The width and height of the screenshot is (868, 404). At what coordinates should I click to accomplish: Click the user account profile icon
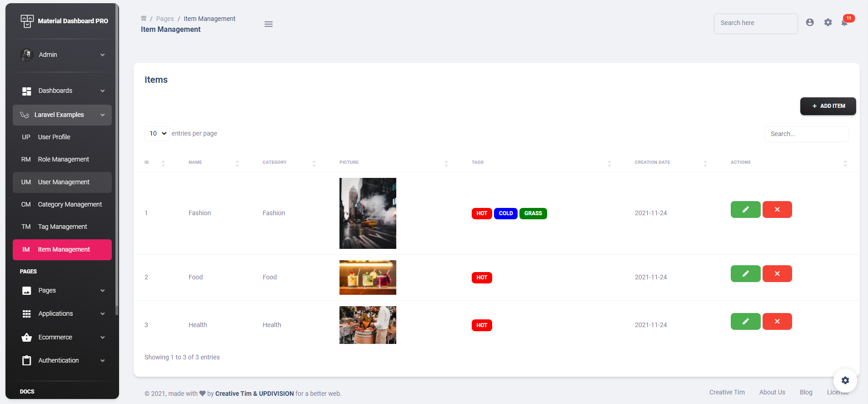point(809,22)
